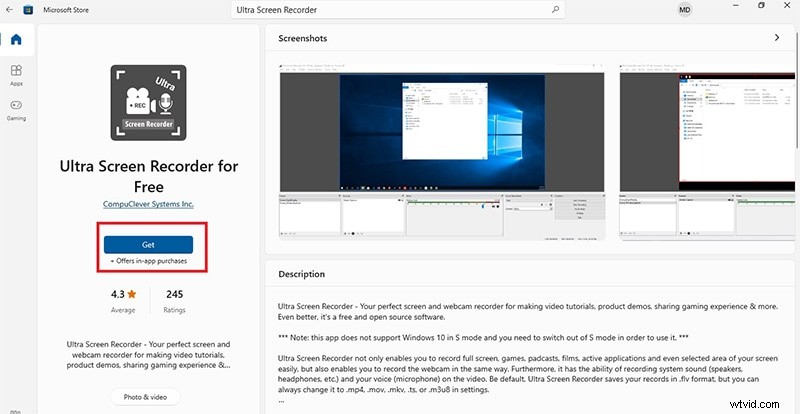Open the first app screenshot thumbnail

(442, 152)
